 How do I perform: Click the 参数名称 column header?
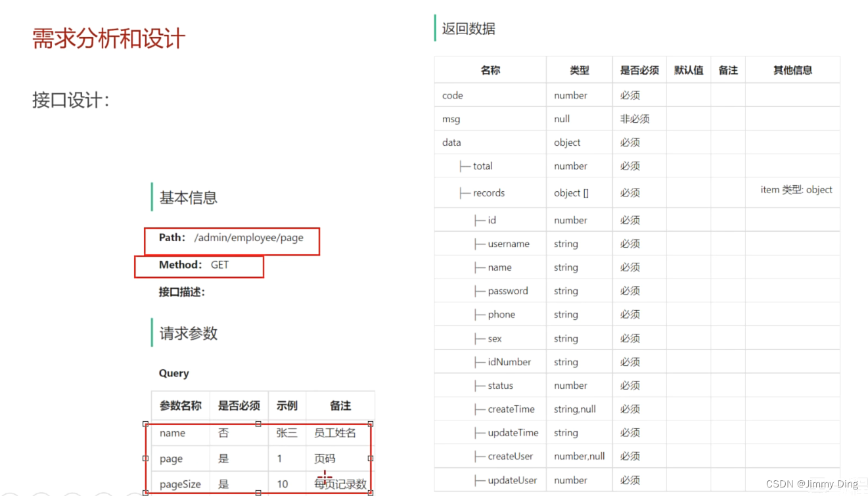pyautogui.click(x=181, y=406)
